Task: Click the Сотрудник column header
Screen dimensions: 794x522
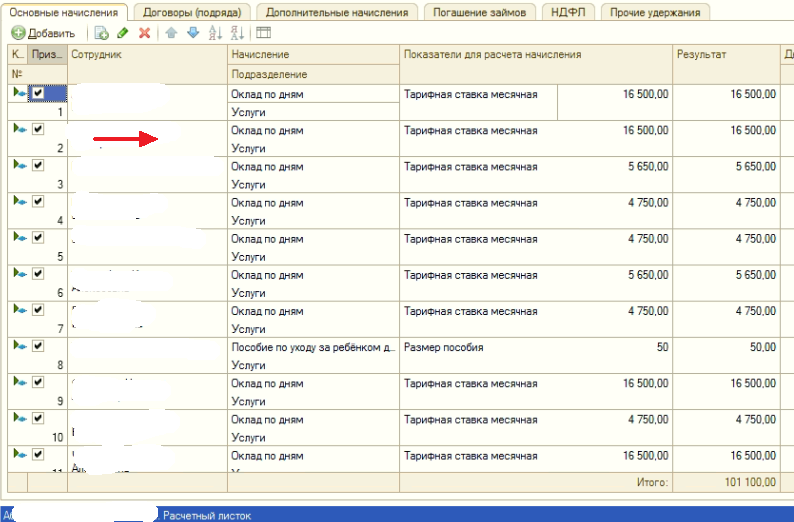Action: [147, 54]
